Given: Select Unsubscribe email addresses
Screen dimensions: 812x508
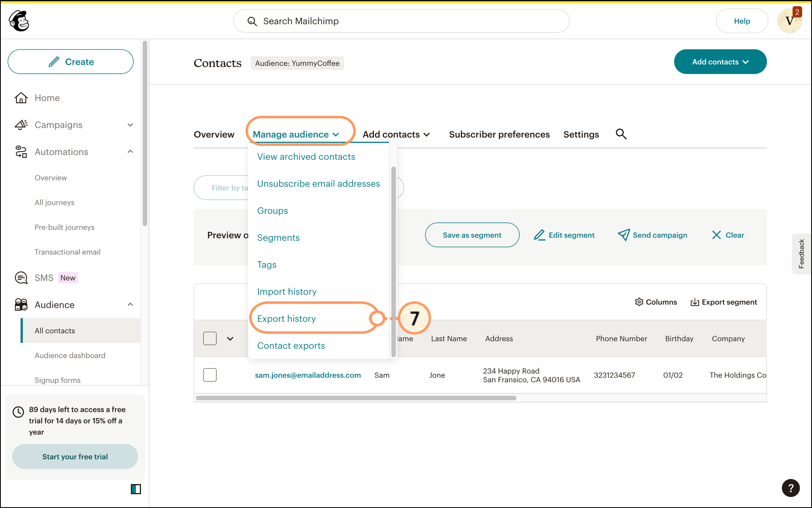Looking at the screenshot, I should (318, 184).
